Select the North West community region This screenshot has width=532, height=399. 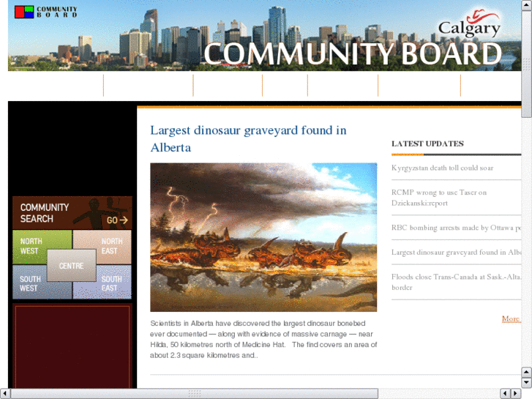pos(31,246)
